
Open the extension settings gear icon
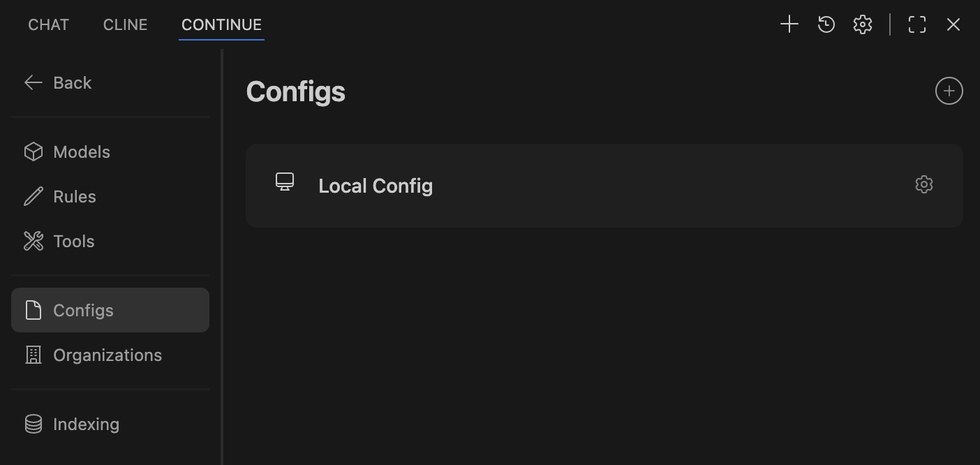click(862, 24)
